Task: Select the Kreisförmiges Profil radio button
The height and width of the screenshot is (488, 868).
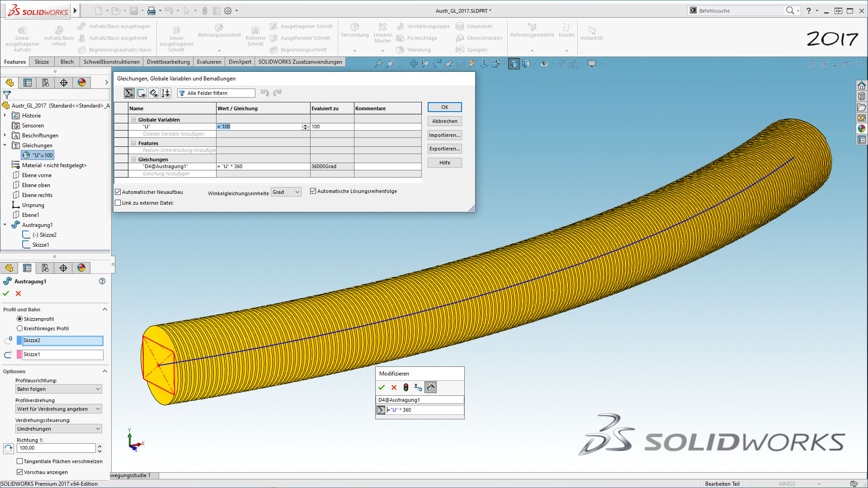Action: (19, 328)
